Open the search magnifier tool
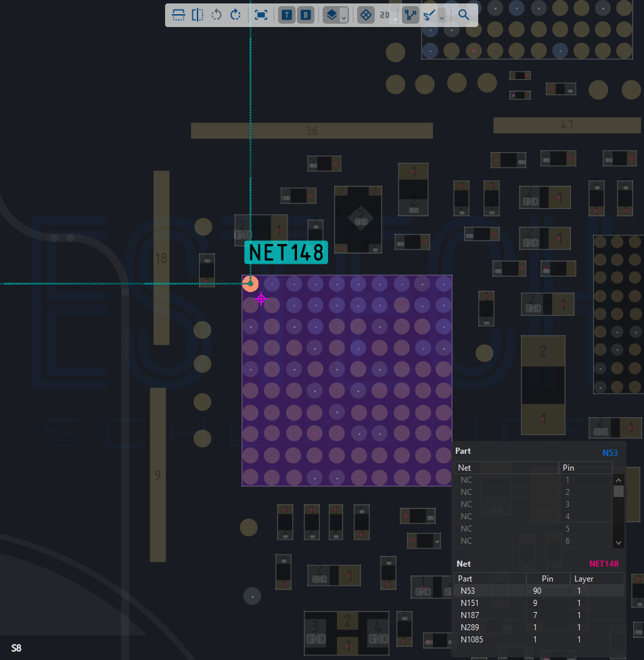The image size is (644, 660). (x=464, y=15)
